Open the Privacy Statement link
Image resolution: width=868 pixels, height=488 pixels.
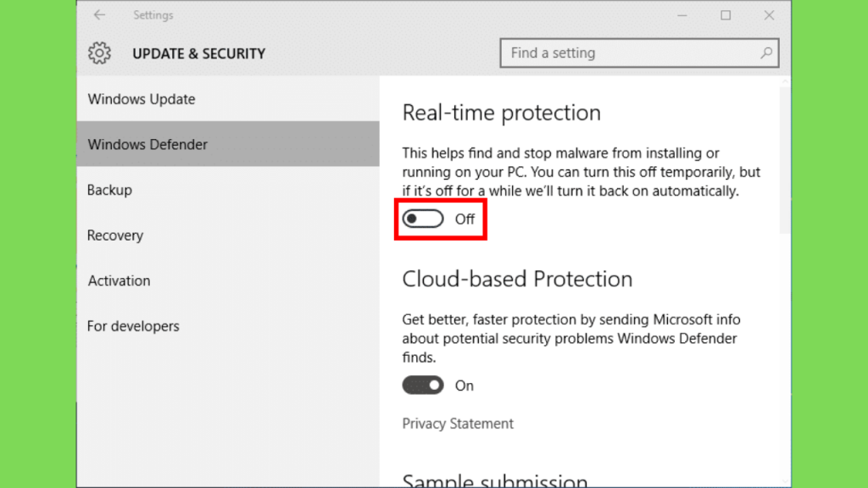click(458, 424)
